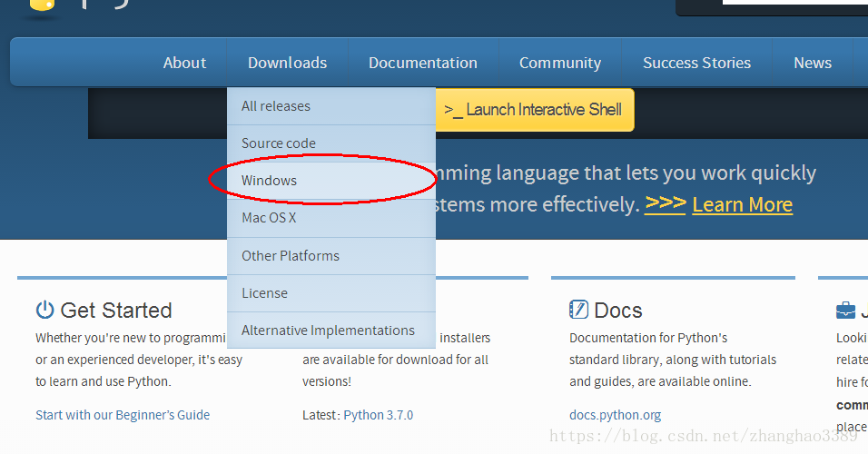
Task: Click the Docs notepad icon
Action: (x=578, y=309)
